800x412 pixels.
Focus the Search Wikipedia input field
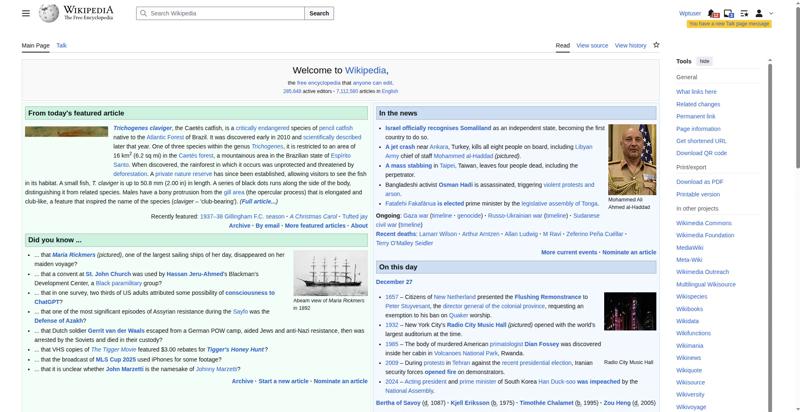click(220, 14)
